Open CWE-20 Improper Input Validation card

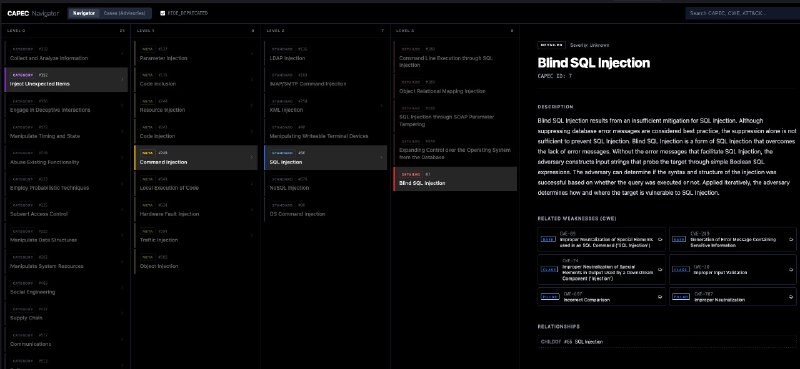click(733, 269)
